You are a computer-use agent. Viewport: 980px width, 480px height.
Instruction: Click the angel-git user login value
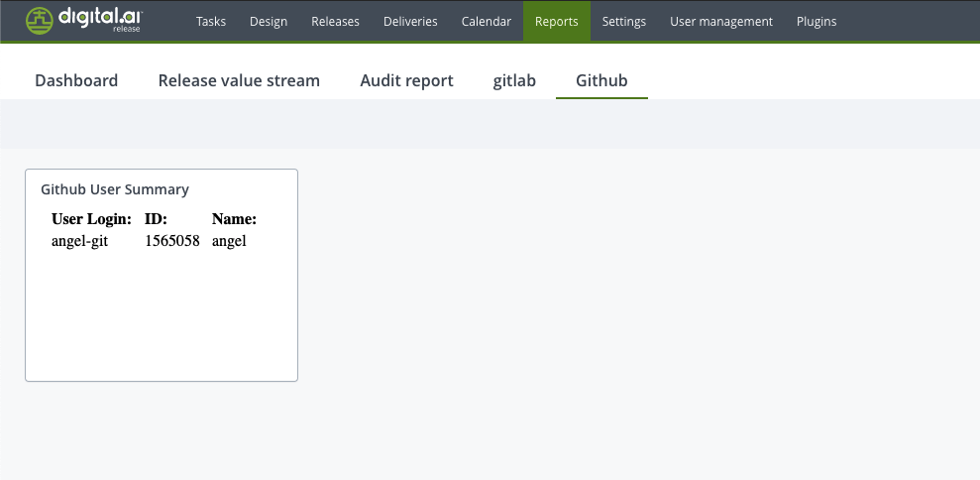pos(79,240)
